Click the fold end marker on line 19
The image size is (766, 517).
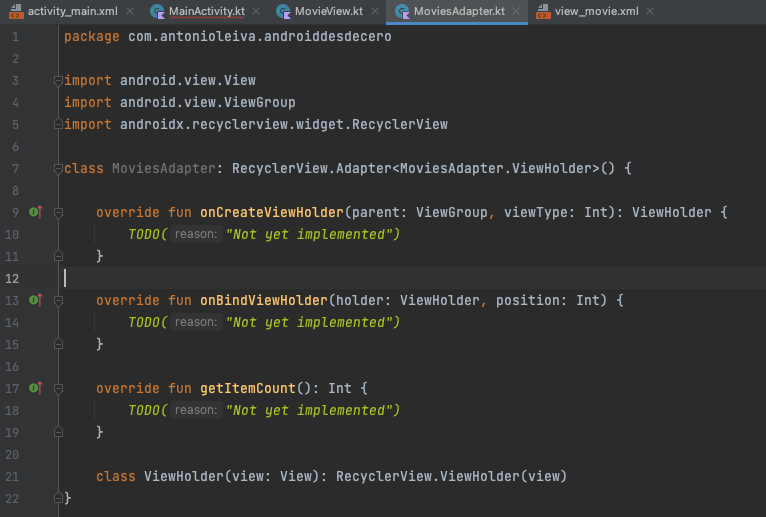[58, 432]
